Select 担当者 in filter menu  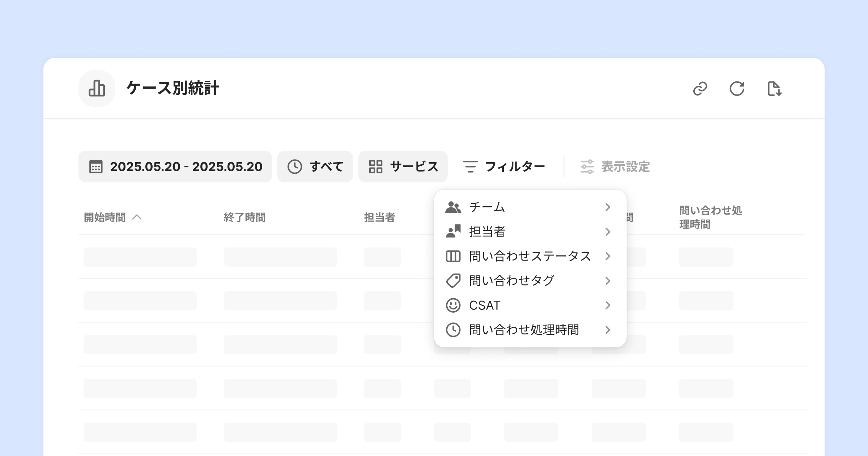pos(487,232)
